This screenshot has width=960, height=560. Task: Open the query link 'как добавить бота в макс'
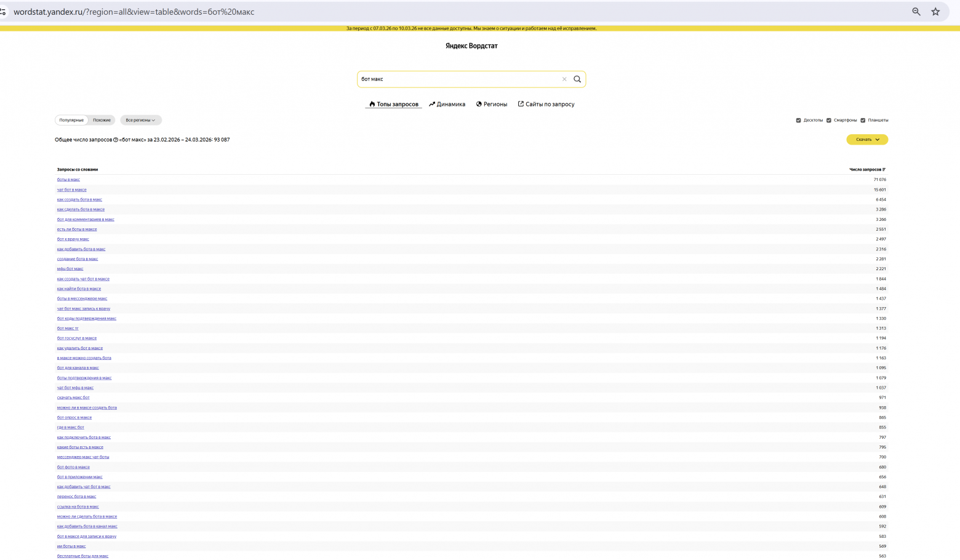tap(81, 249)
